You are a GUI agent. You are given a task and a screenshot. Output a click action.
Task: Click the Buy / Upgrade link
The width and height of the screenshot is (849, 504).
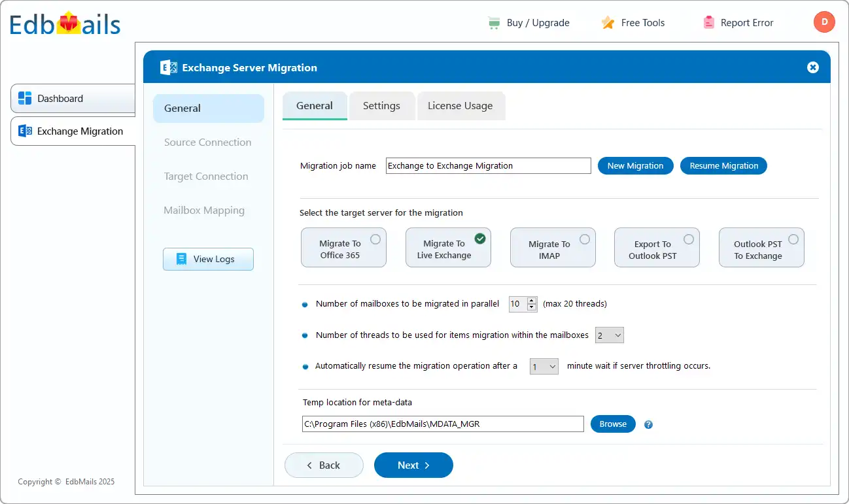tap(538, 23)
